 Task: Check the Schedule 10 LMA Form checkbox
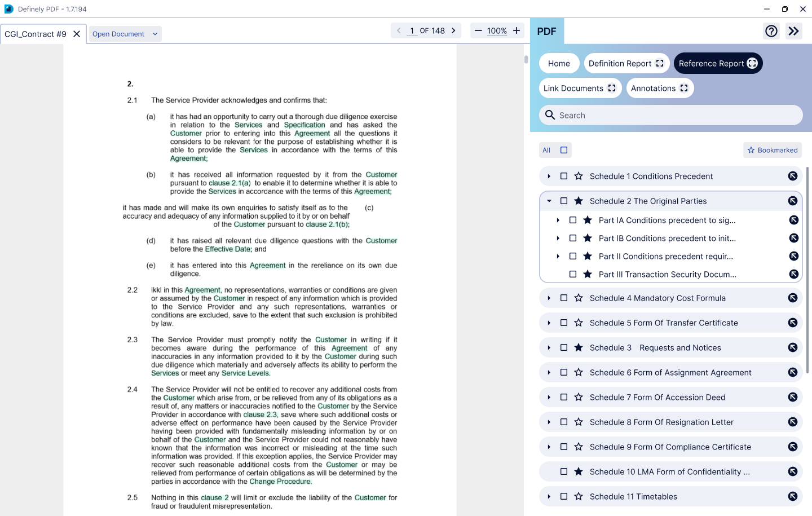(564, 471)
